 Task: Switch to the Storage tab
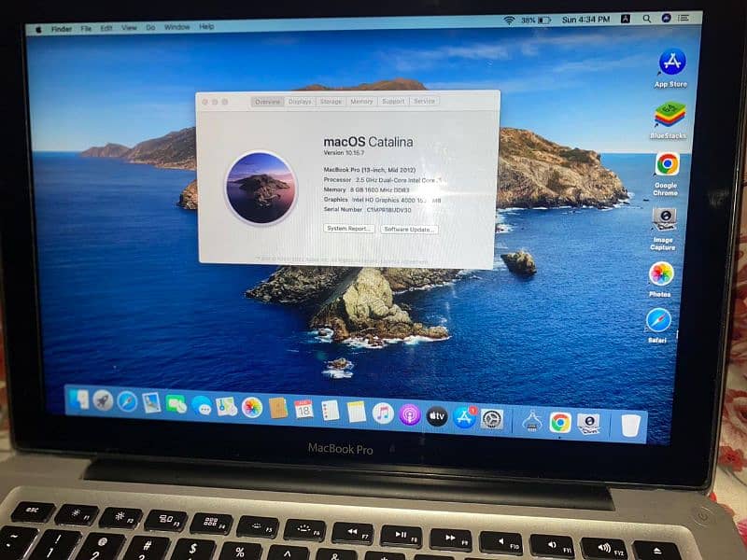(x=331, y=101)
